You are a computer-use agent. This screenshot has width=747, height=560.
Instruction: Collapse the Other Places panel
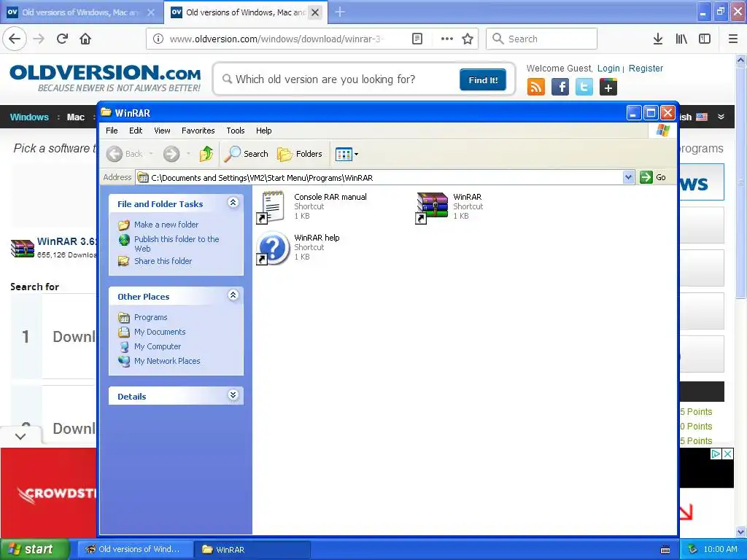pyautogui.click(x=233, y=295)
